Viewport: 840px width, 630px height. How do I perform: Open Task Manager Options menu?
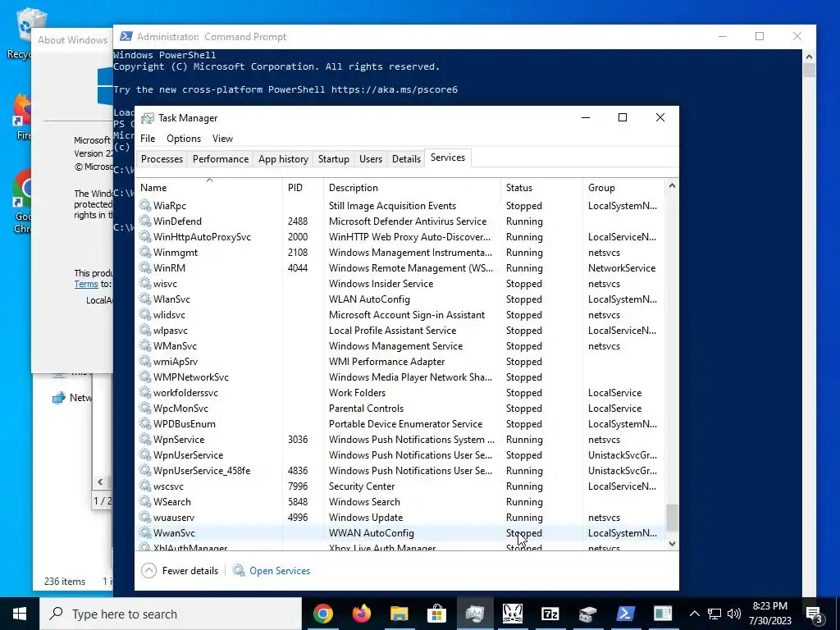[184, 138]
